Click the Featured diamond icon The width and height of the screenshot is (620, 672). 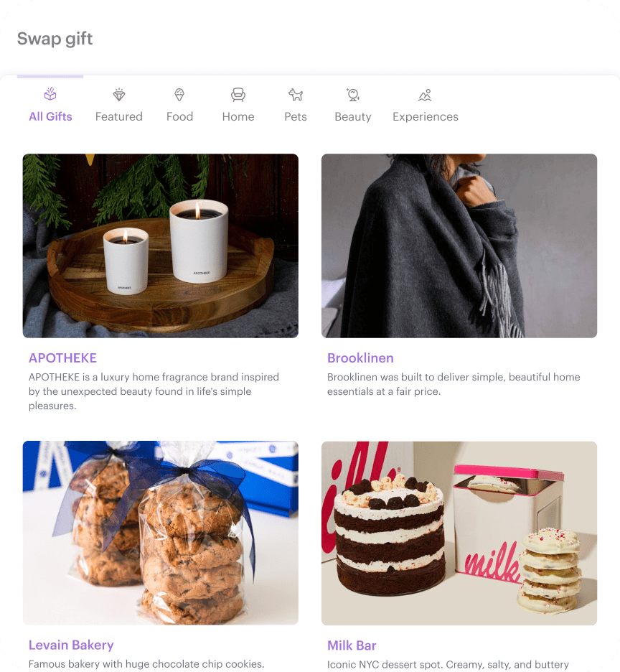[x=118, y=94]
